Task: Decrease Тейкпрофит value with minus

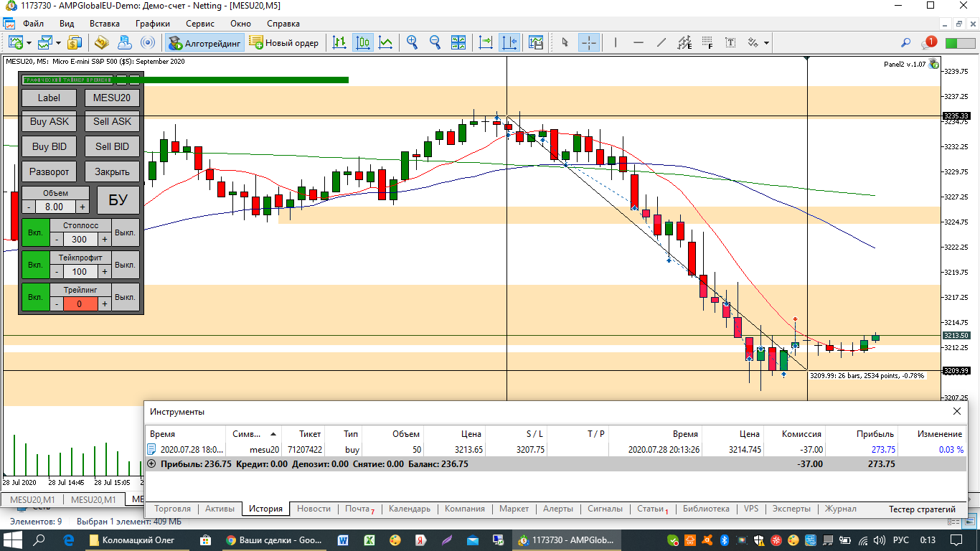Action: [x=57, y=271]
